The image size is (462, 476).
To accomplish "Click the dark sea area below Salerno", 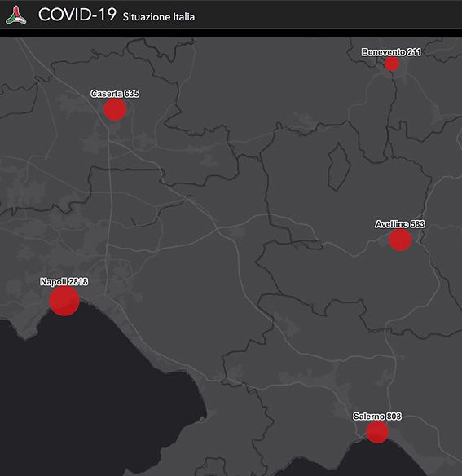I will coord(364,461).
